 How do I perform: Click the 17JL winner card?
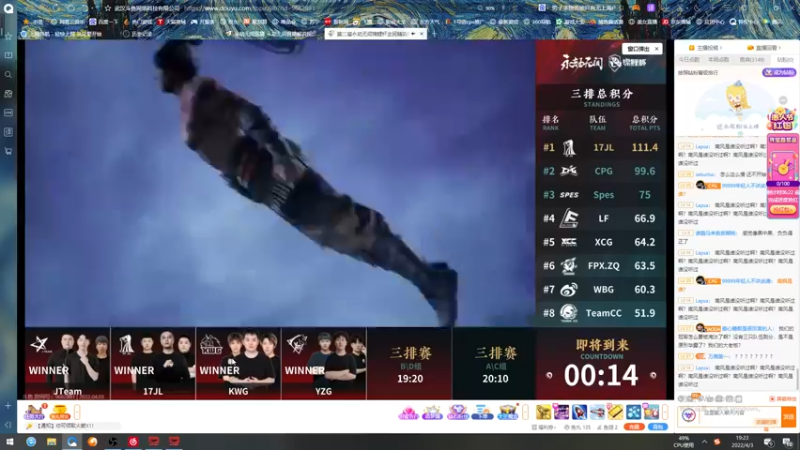[153, 363]
